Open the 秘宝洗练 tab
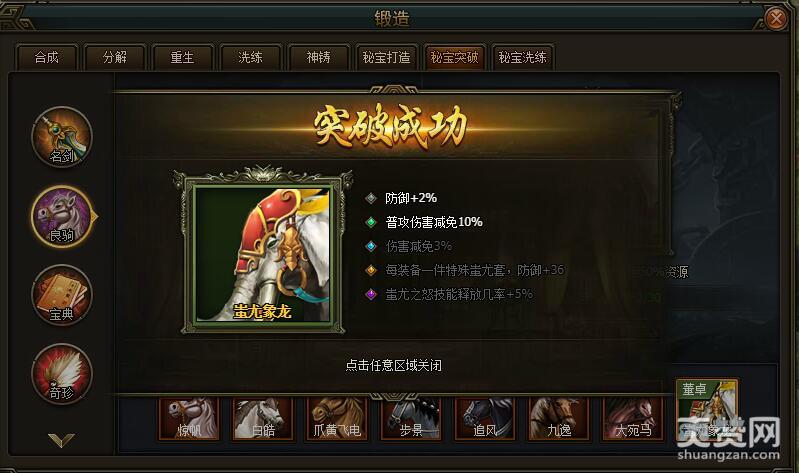799x473 pixels. coord(522,57)
